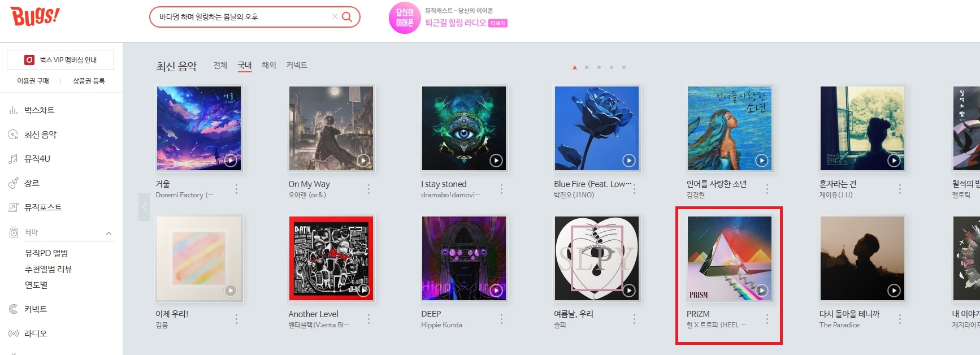Play the On My Way album
This screenshot has height=355, width=980.
pos(363,161)
